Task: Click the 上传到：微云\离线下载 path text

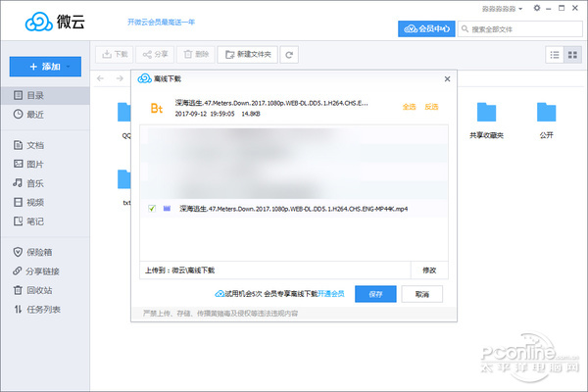Action: click(x=180, y=270)
